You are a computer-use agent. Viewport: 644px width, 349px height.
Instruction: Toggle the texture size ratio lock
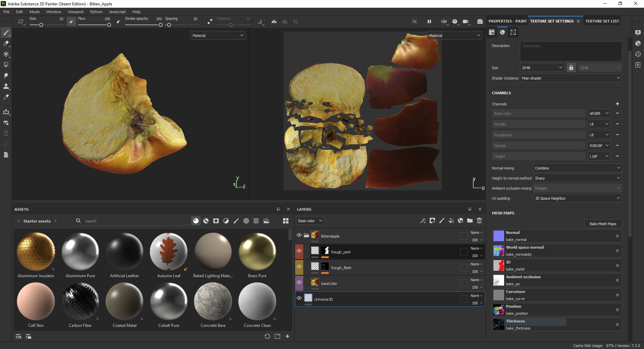[571, 67]
